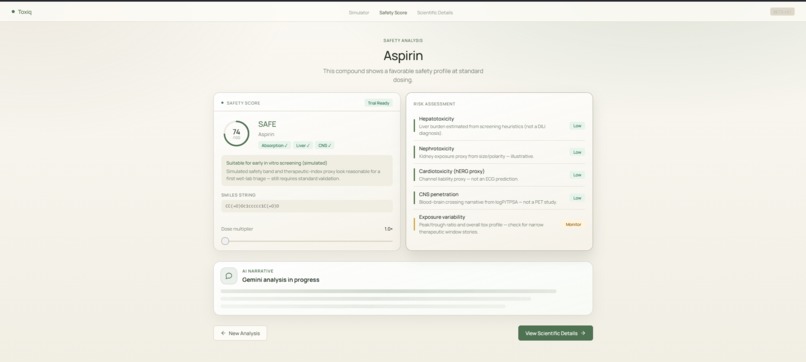This screenshot has height=362, width=806.
Task: Click the AI Narrative chat bubble icon
Action: pos(229,276)
